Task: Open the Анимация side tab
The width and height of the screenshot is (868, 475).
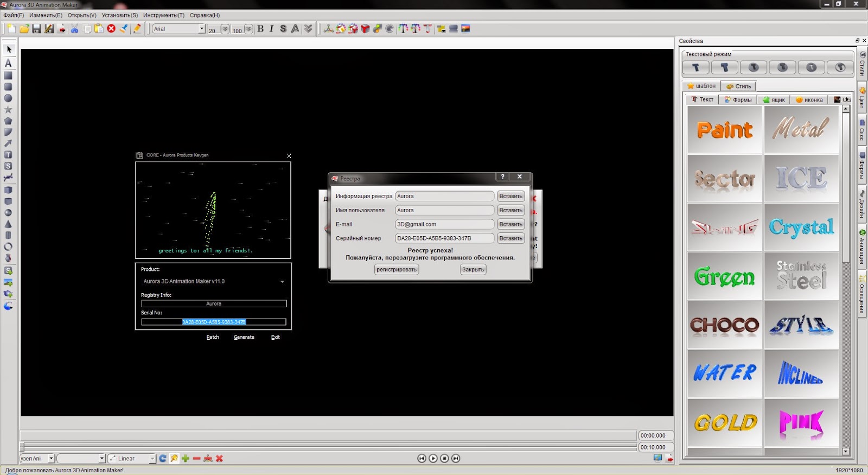Action: [x=862, y=247]
